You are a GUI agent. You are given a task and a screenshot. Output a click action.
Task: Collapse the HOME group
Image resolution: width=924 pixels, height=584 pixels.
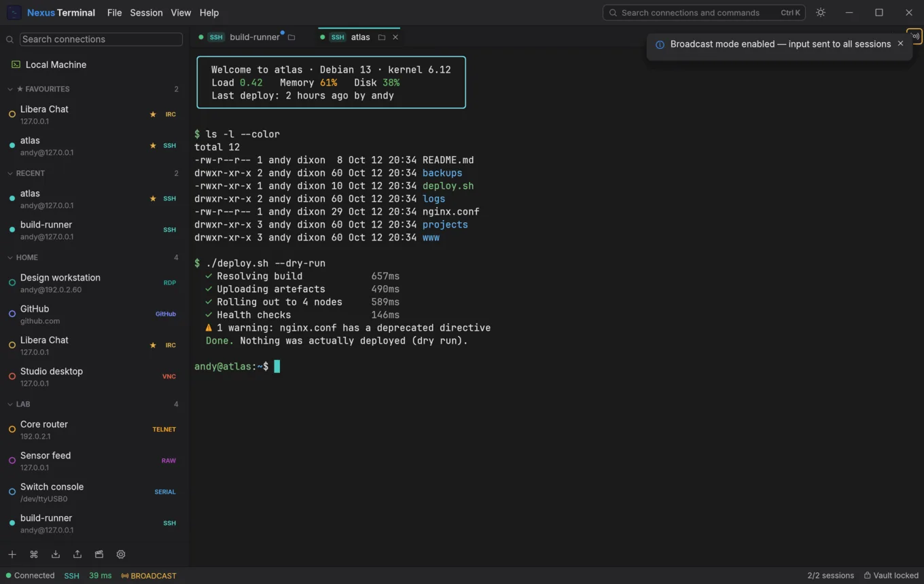94,257
